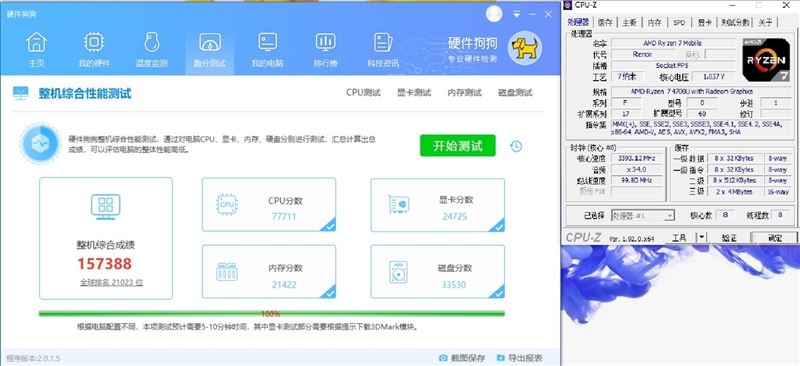Select the 缓存 tab in CPU-Z
Viewport: 800px width, 366px height.
click(x=606, y=22)
